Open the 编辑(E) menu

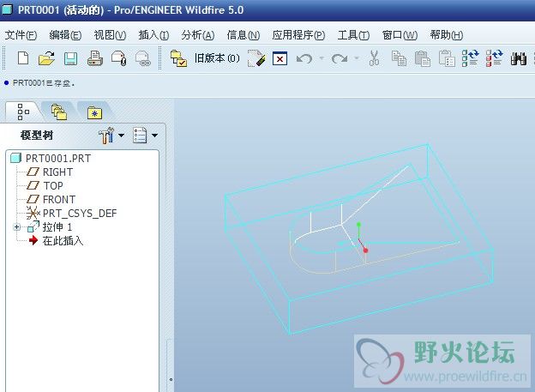pyautogui.click(x=65, y=35)
